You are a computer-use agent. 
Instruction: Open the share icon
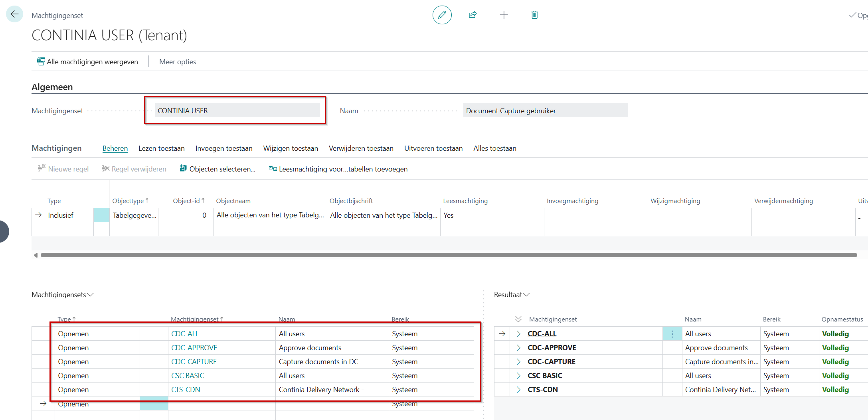pyautogui.click(x=473, y=15)
